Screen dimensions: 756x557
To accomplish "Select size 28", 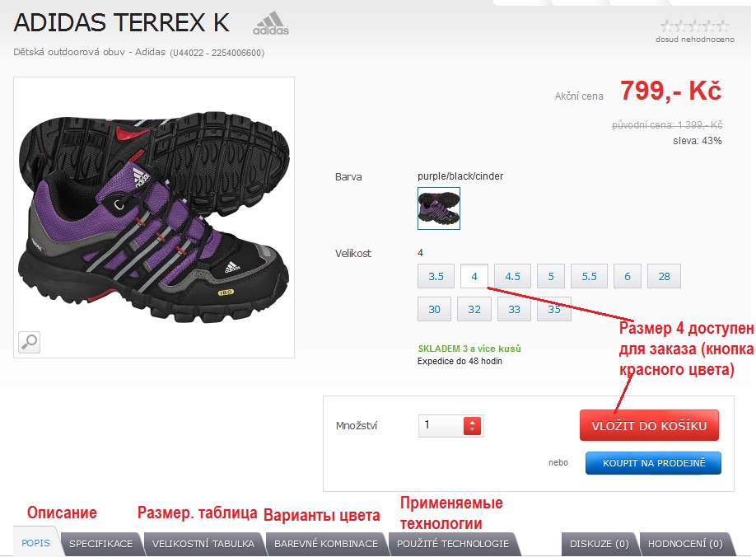I will click(664, 276).
